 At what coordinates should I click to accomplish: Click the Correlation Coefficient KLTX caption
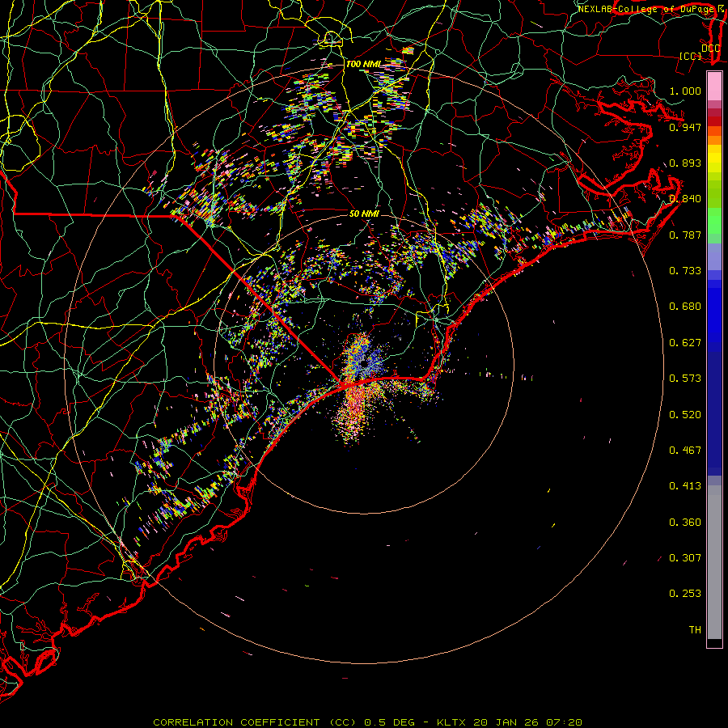[368, 722]
